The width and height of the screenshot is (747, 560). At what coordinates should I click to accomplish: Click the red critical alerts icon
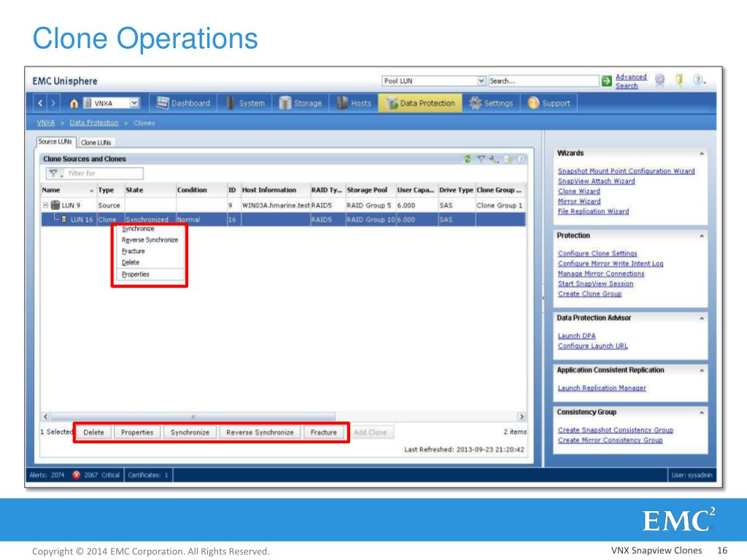[x=76, y=475]
